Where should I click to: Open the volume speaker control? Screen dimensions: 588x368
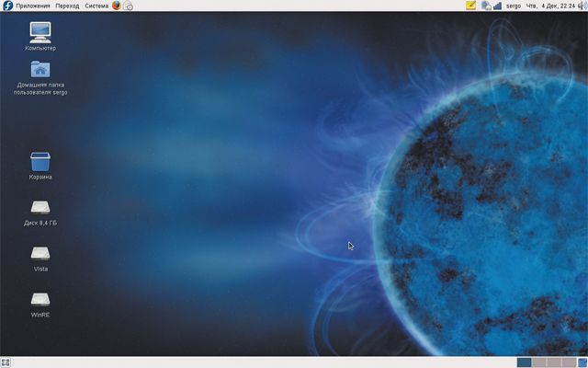(x=582, y=6)
